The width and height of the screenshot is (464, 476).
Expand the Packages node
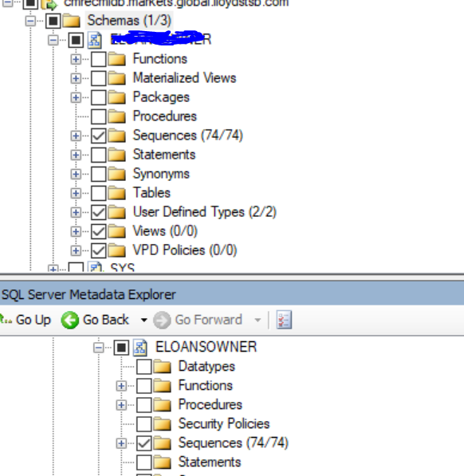click(x=76, y=97)
